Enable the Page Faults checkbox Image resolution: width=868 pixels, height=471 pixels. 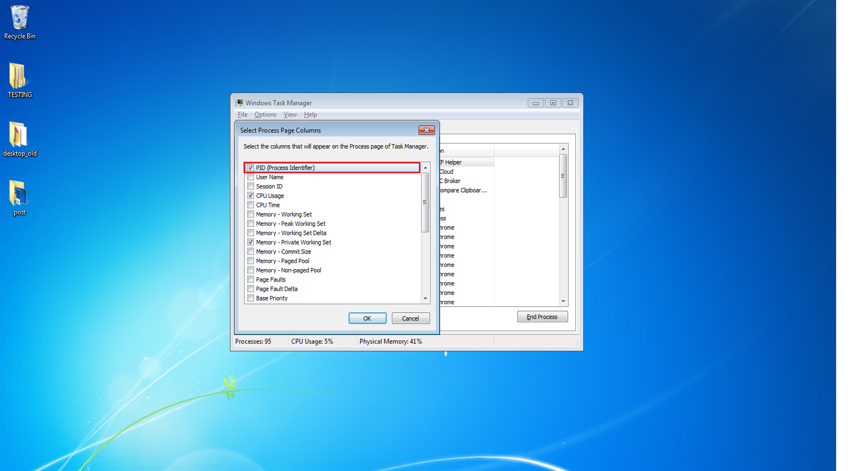pos(251,279)
